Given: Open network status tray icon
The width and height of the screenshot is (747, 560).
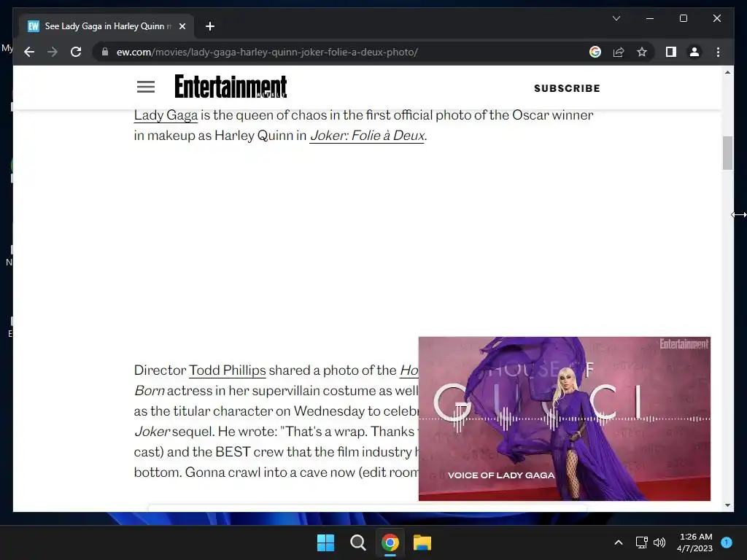Looking at the screenshot, I should coord(642,542).
